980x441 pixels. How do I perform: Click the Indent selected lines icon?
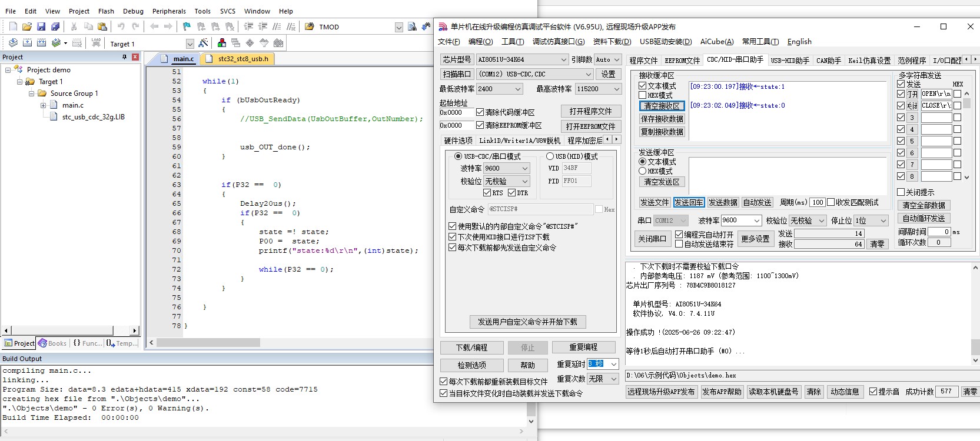(x=248, y=26)
